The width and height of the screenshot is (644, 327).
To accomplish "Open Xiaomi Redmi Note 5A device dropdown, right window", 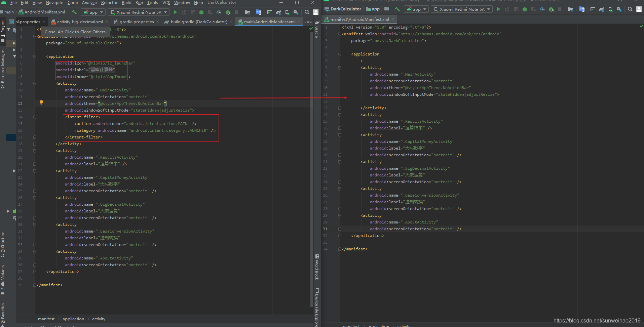I will click(462, 9).
